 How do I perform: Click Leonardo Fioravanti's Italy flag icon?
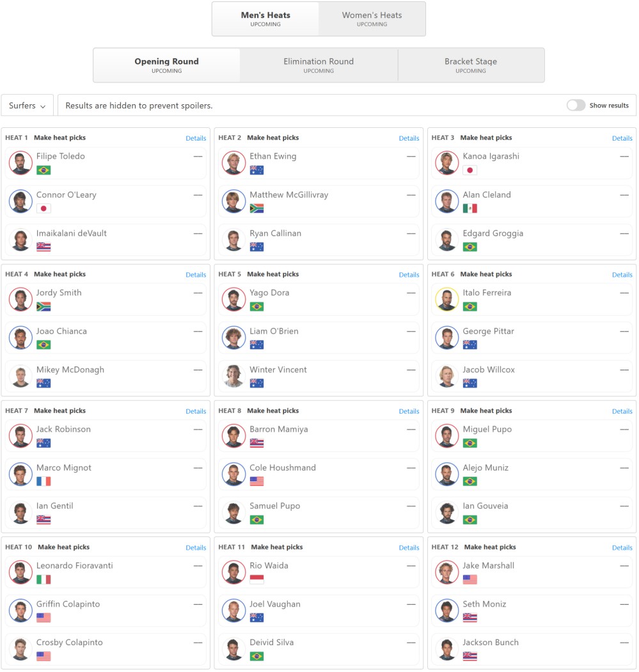click(x=43, y=579)
